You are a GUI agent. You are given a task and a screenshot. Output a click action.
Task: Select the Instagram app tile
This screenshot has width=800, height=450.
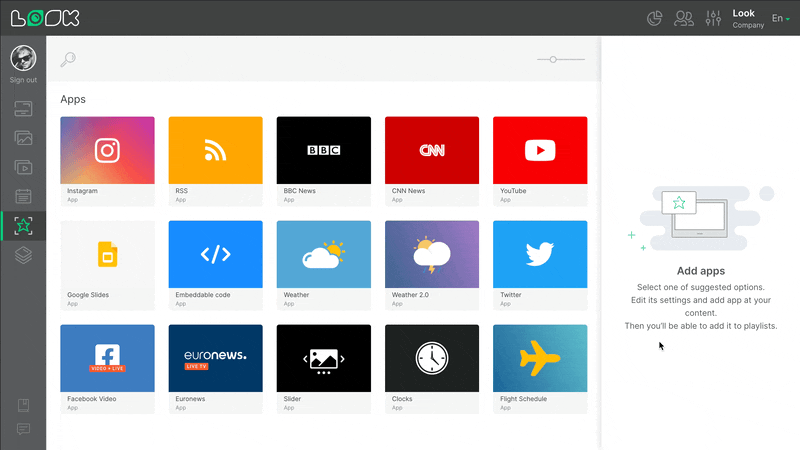[107, 150]
